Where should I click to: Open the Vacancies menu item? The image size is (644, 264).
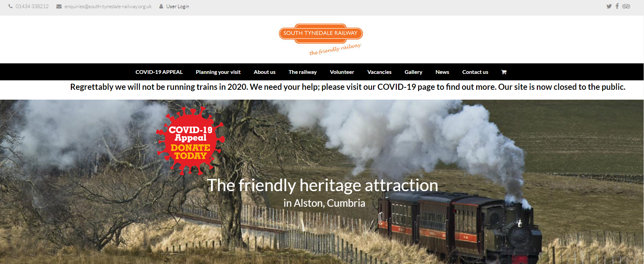[x=379, y=72]
